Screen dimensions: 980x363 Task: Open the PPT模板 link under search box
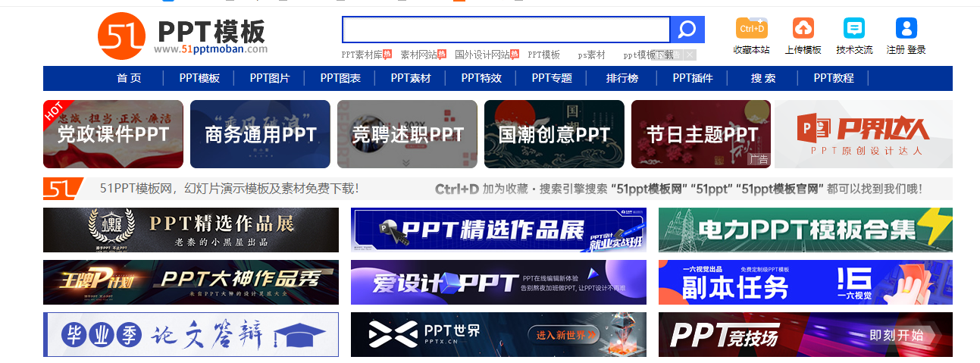pos(544,55)
